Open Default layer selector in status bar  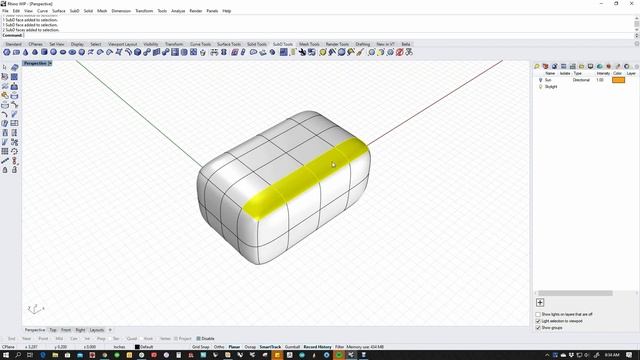[x=147, y=347]
